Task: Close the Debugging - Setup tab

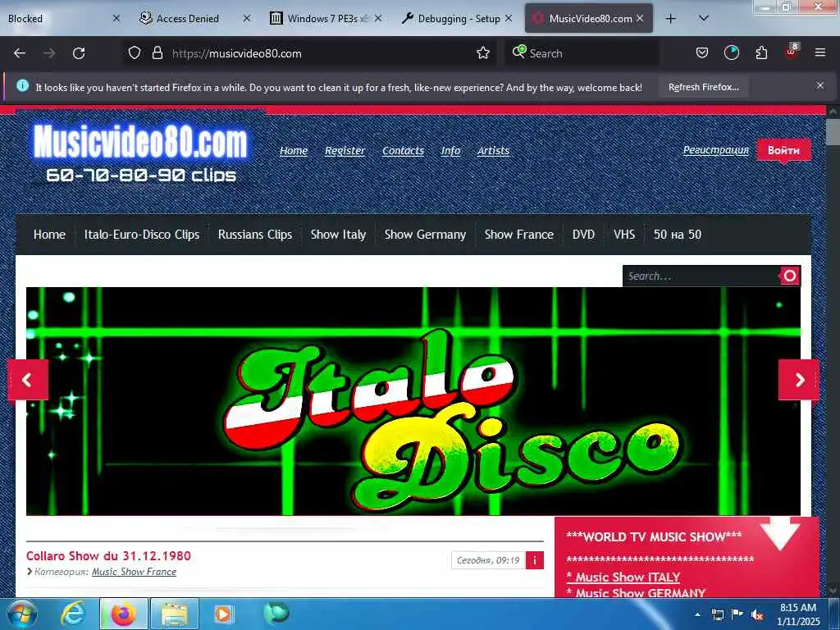Action: tap(508, 18)
